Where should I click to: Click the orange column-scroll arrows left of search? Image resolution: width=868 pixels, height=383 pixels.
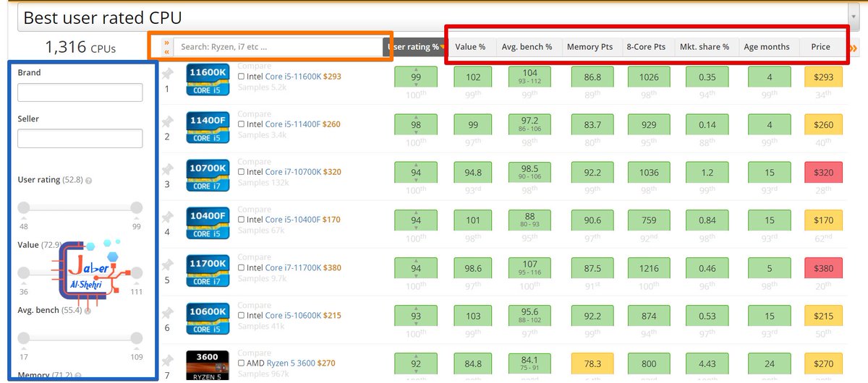coord(166,47)
